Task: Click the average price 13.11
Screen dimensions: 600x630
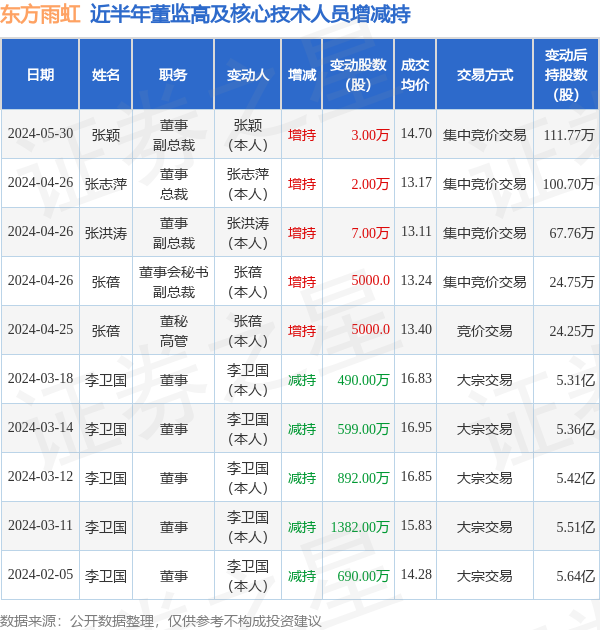Action: [416, 232]
